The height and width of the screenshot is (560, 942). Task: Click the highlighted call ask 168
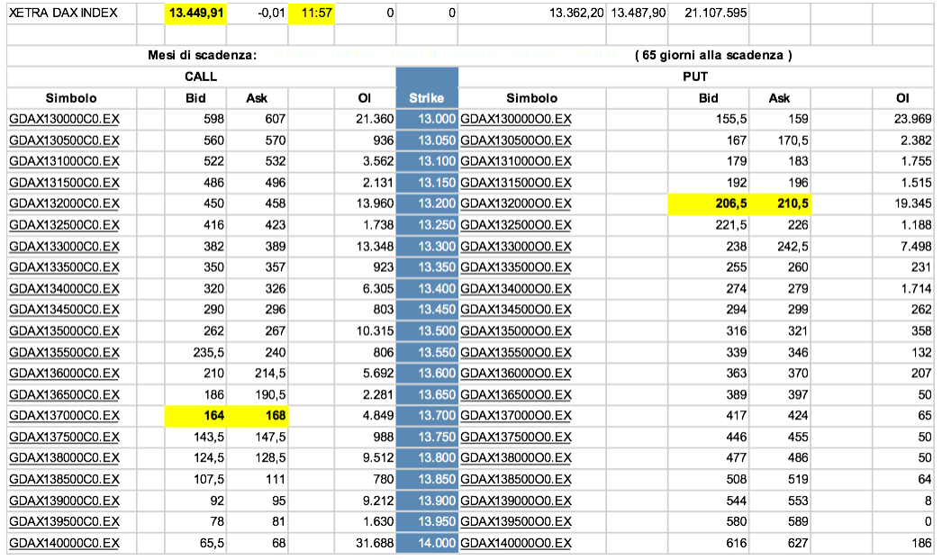[258, 416]
